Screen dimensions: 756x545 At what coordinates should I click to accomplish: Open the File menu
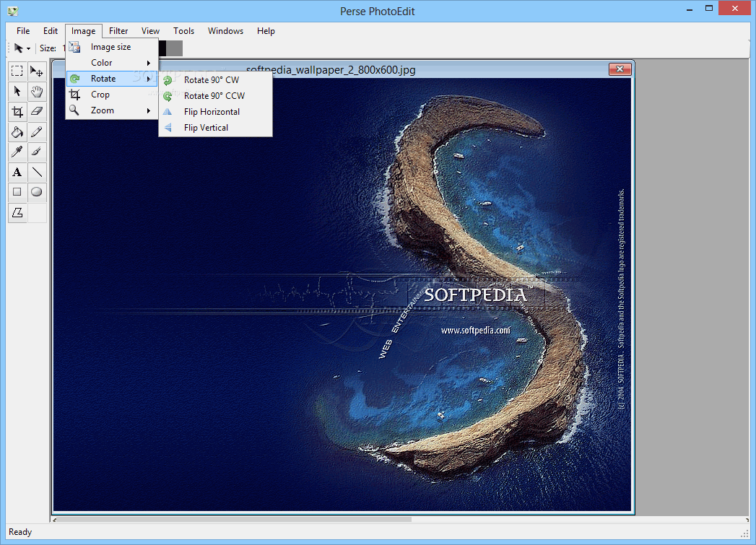(x=22, y=31)
